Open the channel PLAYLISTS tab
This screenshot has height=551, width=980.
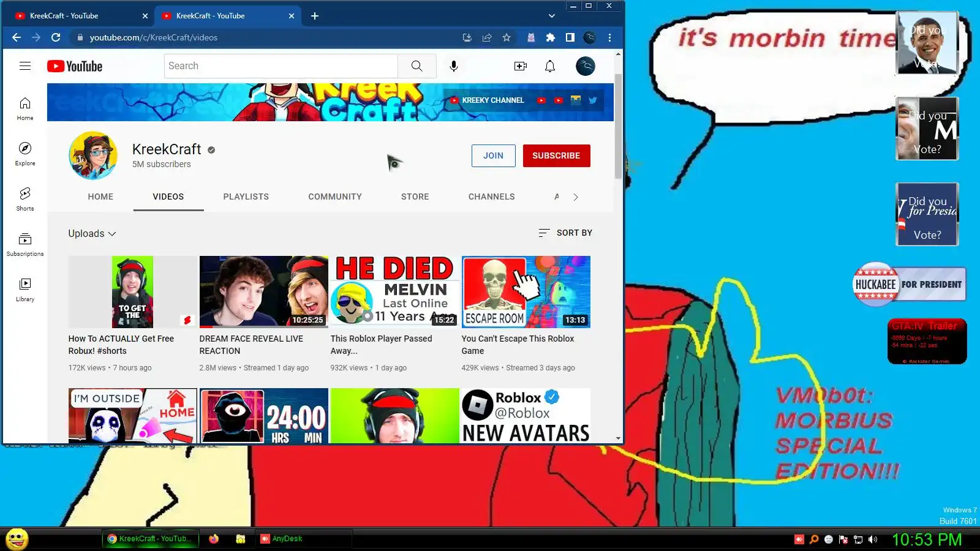pyautogui.click(x=246, y=197)
